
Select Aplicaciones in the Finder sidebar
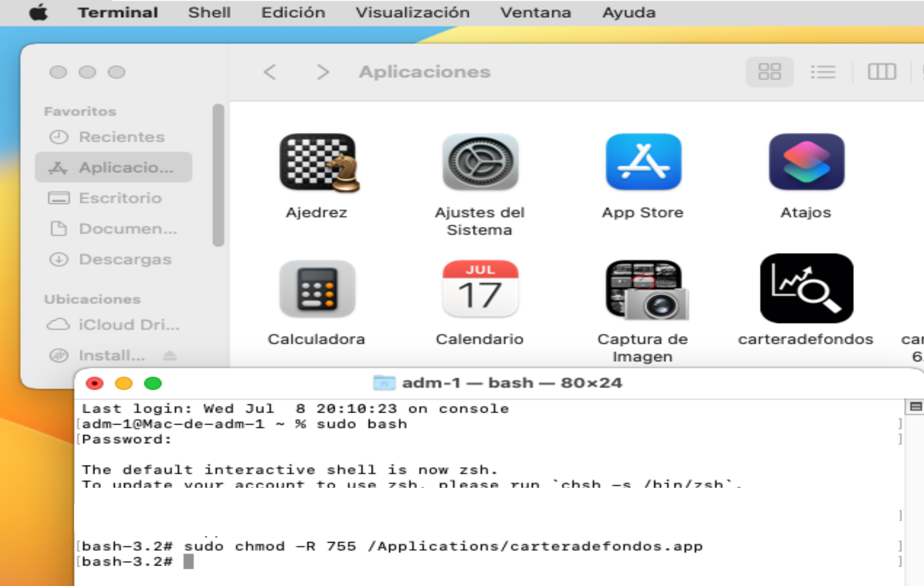[113, 167]
